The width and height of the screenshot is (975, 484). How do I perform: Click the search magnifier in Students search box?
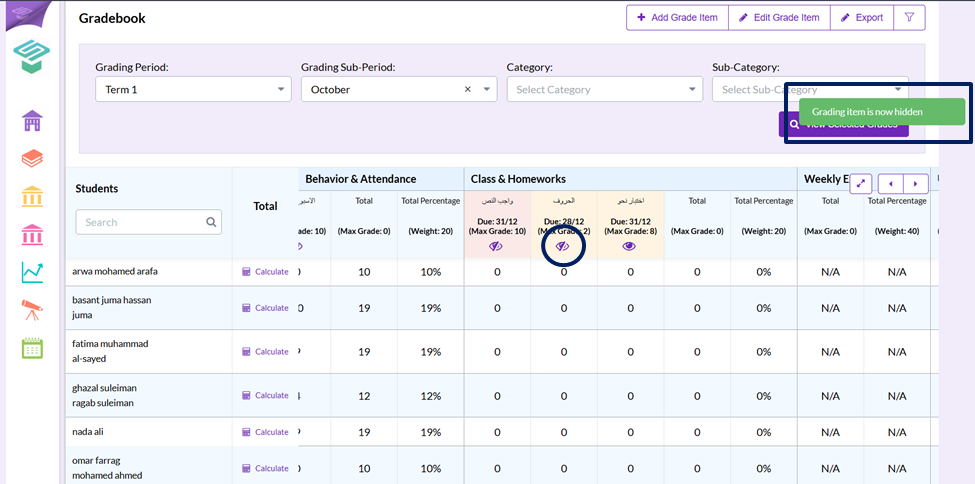point(211,222)
